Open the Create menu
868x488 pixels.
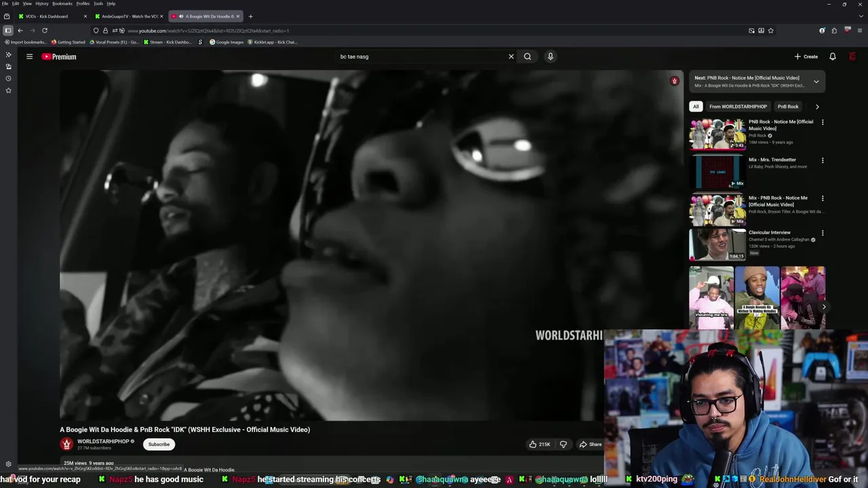[x=806, y=57]
